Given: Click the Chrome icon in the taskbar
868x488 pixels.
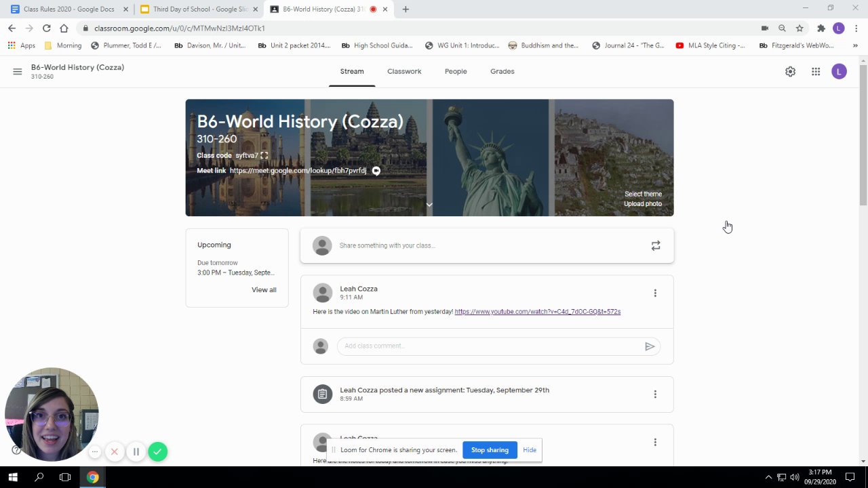Looking at the screenshot, I should click(x=92, y=477).
